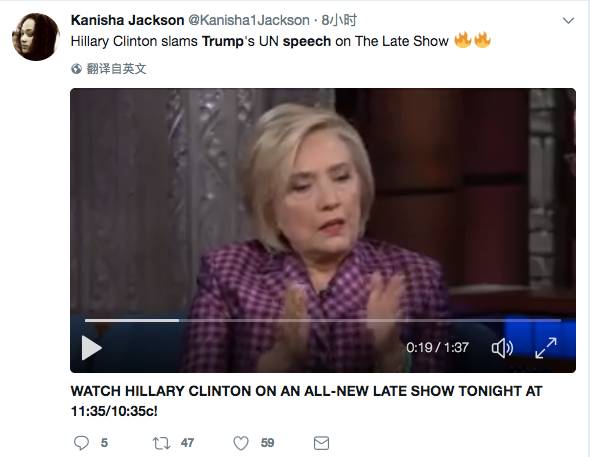Click the 翻译自英文 translation link
Image resolution: width=590 pixels, height=457 pixels.
point(116,69)
